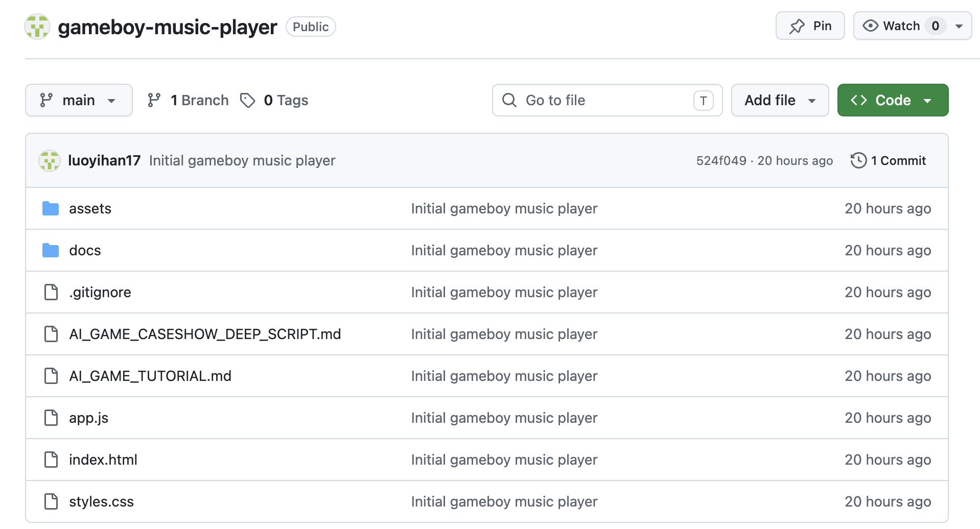Open the Add file dropdown
This screenshot has height=529, width=980.
coord(780,100)
